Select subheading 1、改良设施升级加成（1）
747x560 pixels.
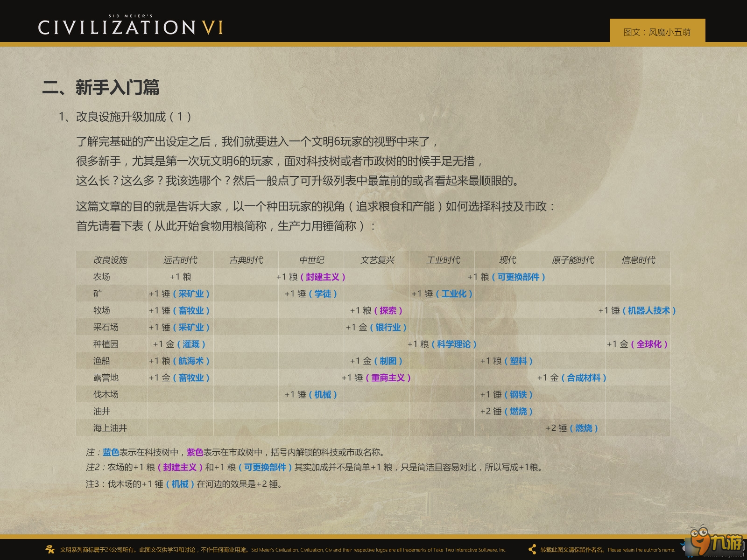pyautogui.click(x=125, y=117)
